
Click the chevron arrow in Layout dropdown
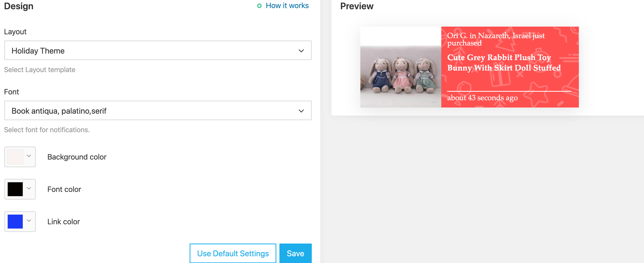tap(301, 51)
